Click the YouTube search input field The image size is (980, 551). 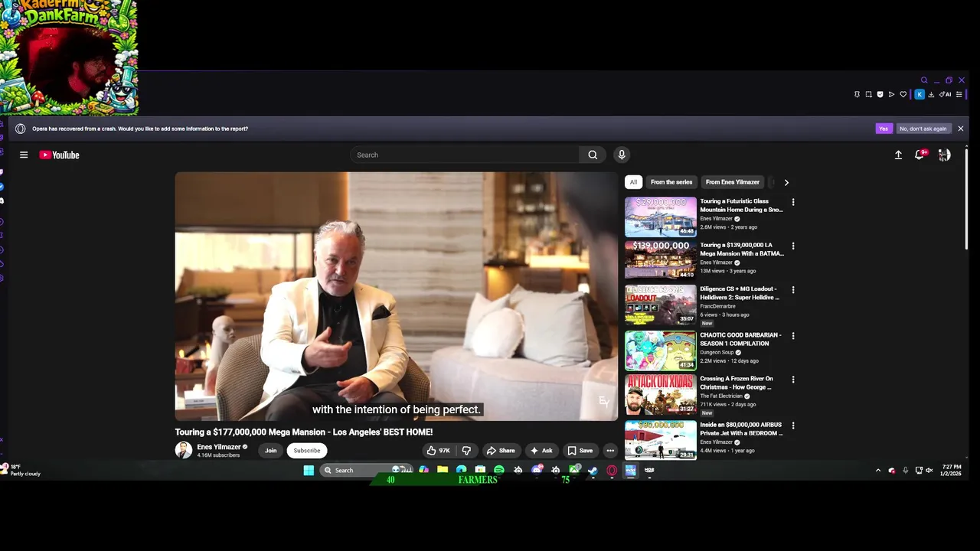coord(465,155)
